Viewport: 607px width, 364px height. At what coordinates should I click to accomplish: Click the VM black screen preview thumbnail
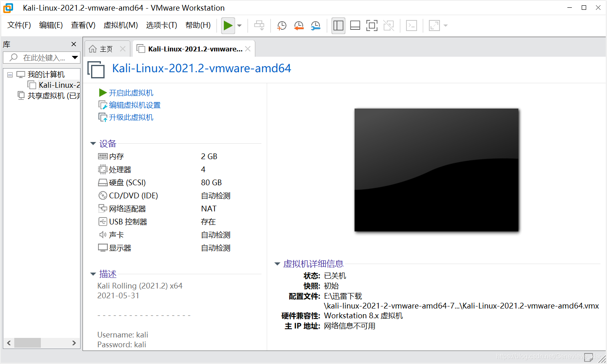(x=436, y=170)
